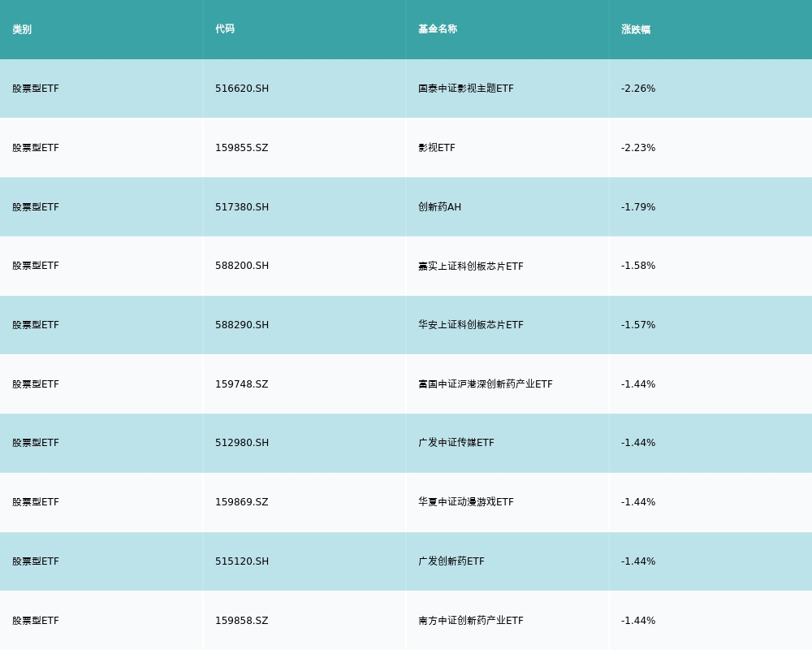Select fund 广发中证传媒ETF
Image resolution: width=812 pixels, height=650 pixels.
coord(456,443)
